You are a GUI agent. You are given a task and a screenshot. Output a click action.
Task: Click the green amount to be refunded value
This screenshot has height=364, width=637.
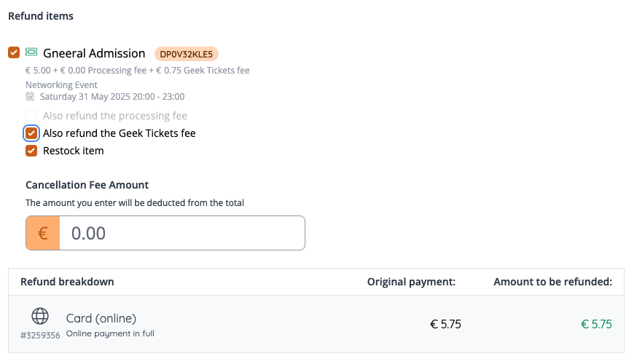point(596,325)
